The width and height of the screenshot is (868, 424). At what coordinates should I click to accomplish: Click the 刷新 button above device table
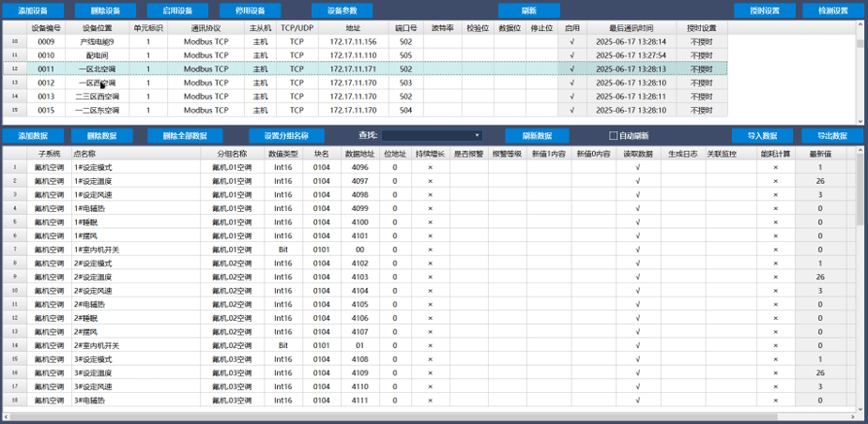pyautogui.click(x=528, y=10)
